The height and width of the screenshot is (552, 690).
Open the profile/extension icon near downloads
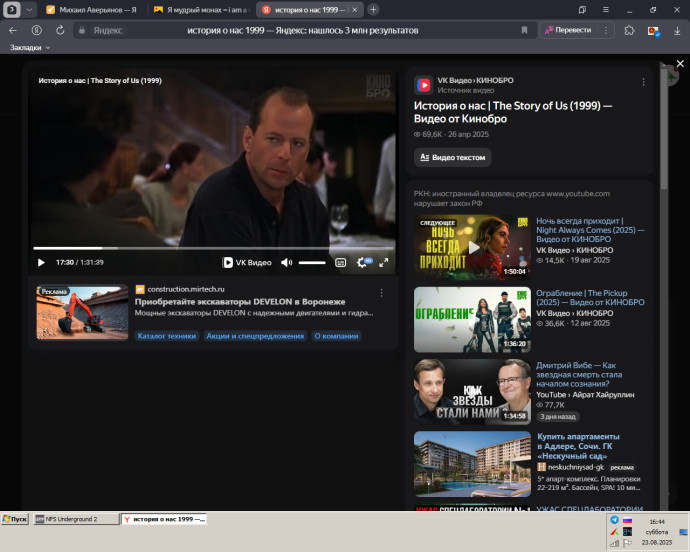point(653,31)
